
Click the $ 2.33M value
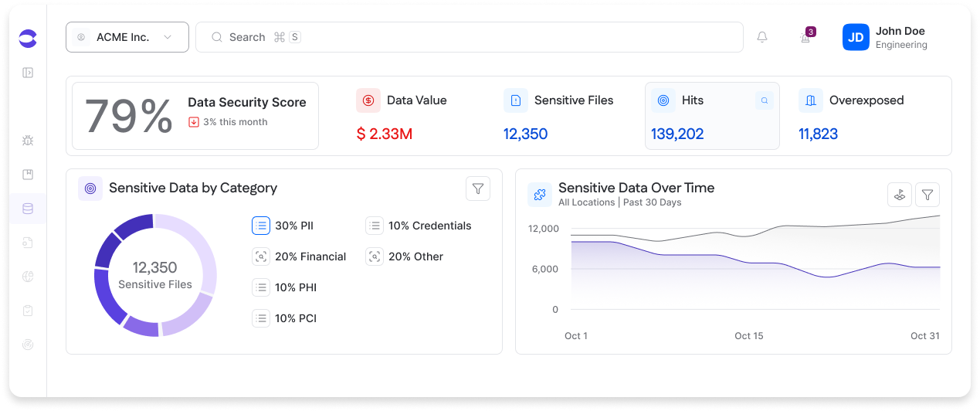pos(385,134)
